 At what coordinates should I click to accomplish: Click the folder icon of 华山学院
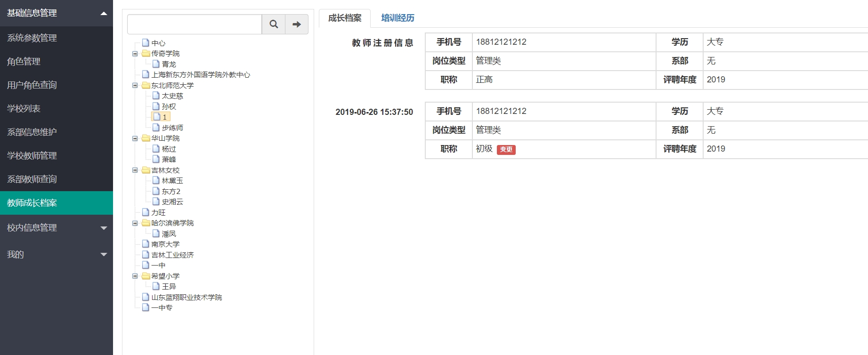(146, 138)
